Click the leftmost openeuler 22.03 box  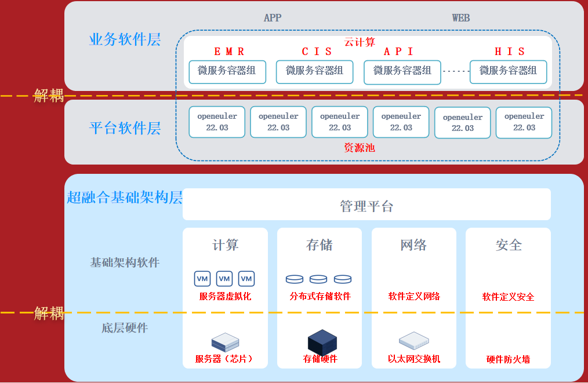[217, 122]
